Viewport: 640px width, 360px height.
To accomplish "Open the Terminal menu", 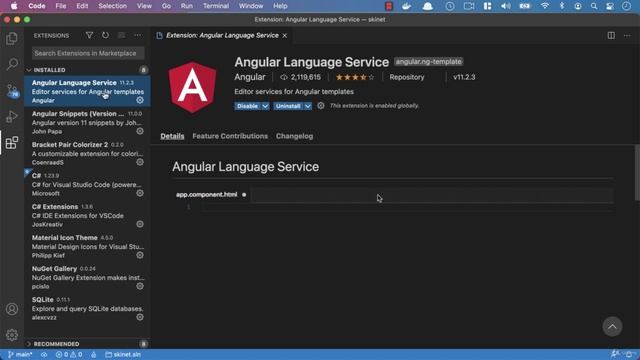I will tap(216, 6).
